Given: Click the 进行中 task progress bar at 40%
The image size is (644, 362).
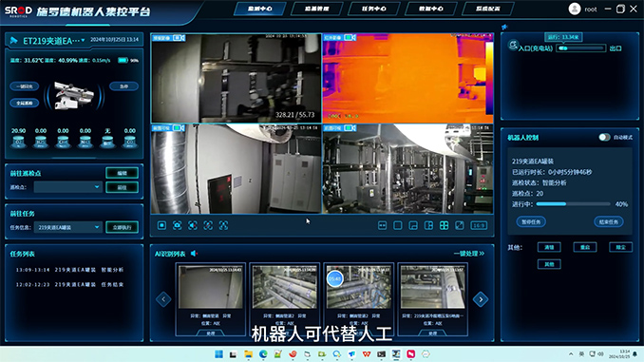Looking at the screenshot, I should pos(574,204).
